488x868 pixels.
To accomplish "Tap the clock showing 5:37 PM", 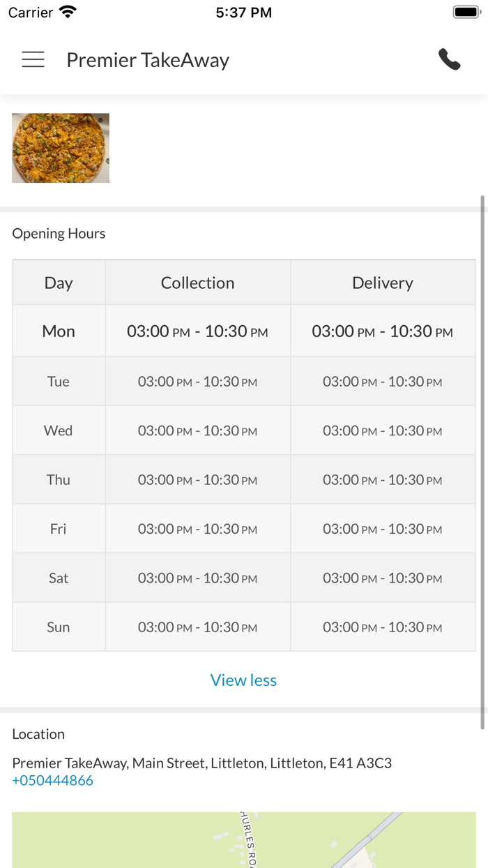I will [x=244, y=11].
